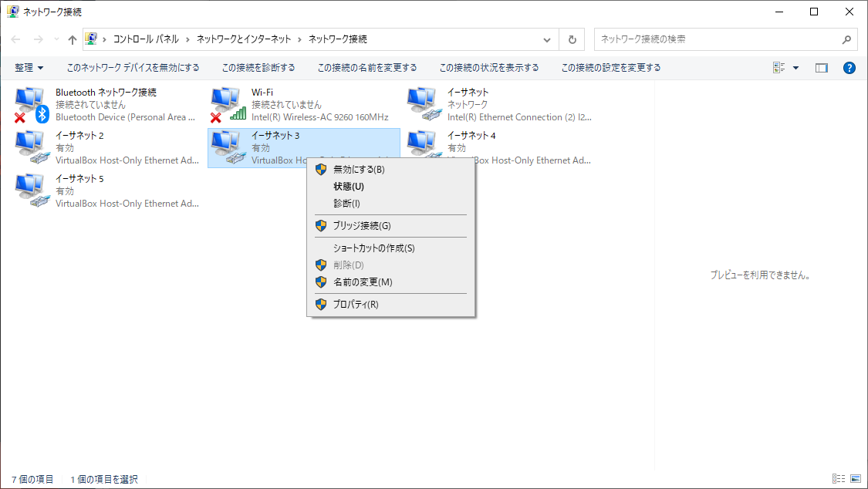Select the イーサネット 2 adapter icon

click(x=29, y=146)
